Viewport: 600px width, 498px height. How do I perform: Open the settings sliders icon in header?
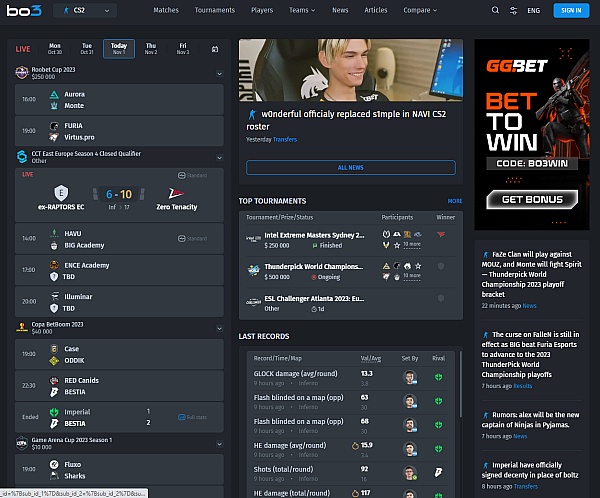pos(514,11)
